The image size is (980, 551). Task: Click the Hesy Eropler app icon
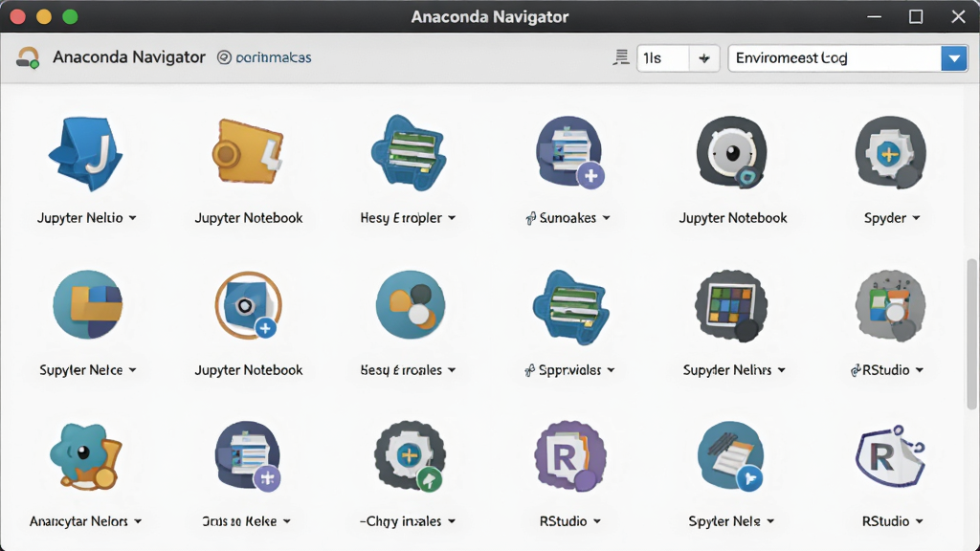[409, 152]
